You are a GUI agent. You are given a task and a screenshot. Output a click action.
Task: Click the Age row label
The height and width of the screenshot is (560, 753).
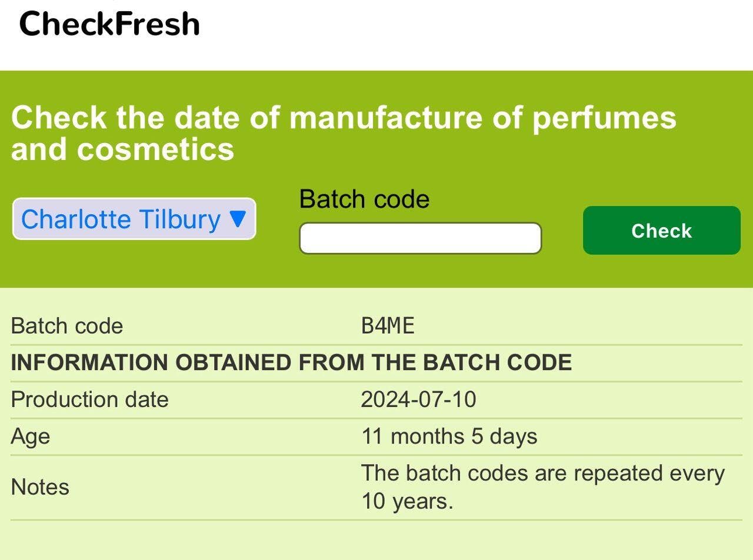coord(30,436)
